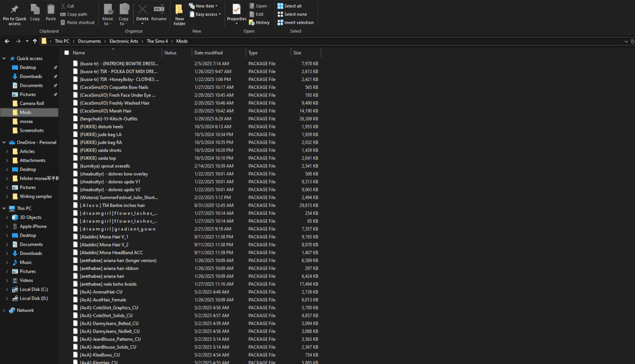
Task: Create a New folder via ribbon icon
Action: [x=179, y=10]
